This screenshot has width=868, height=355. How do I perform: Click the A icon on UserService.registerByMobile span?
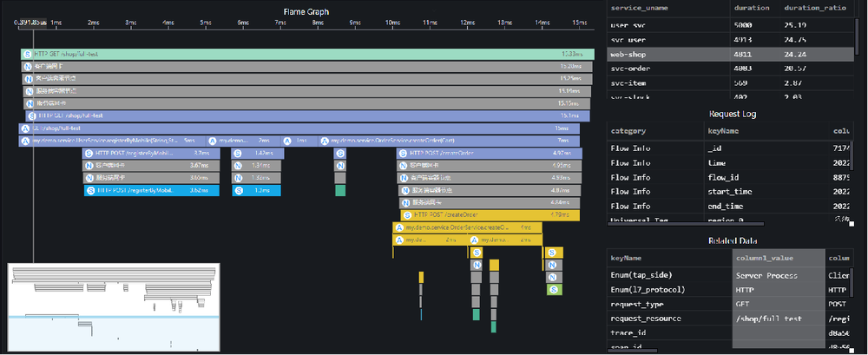tap(25, 141)
